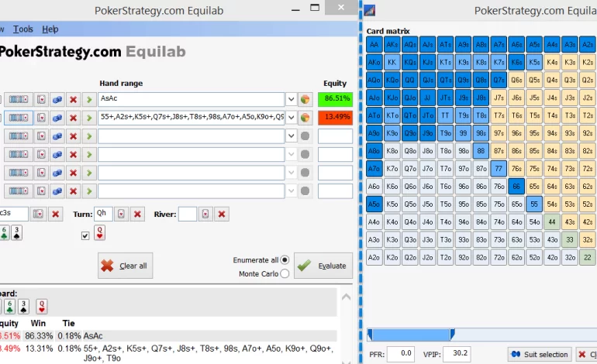Click 3 of spades flop card icon

click(17, 233)
